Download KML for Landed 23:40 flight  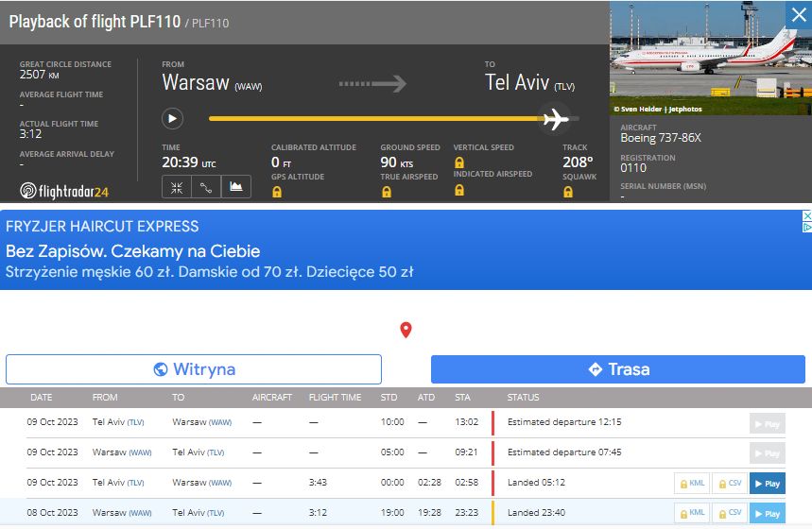click(692, 514)
